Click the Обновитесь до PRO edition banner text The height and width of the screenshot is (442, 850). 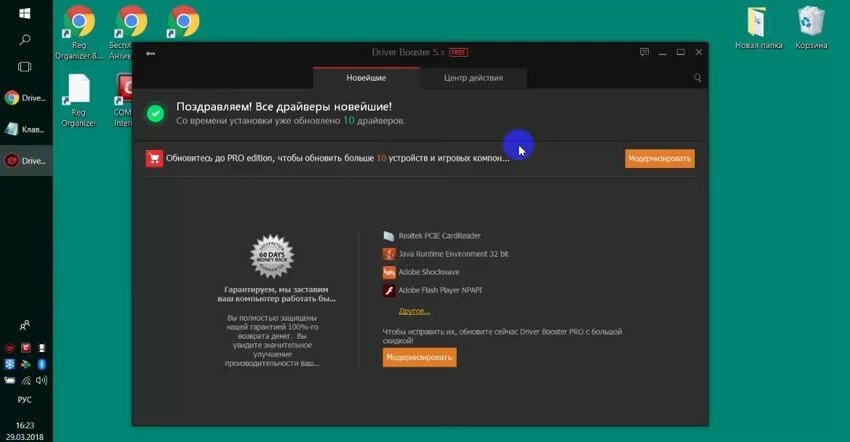pyautogui.click(x=337, y=158)
